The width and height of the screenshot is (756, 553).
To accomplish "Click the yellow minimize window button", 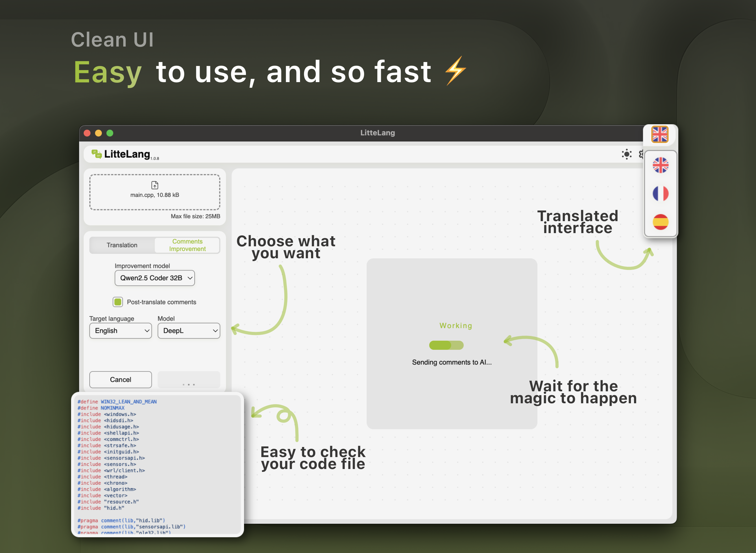I will pyautogui.click(x=98, y=133).
